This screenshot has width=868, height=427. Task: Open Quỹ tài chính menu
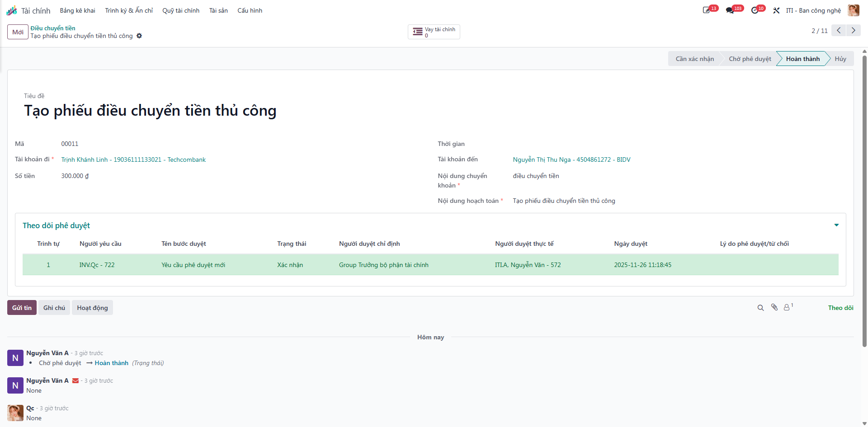point(181,10)
